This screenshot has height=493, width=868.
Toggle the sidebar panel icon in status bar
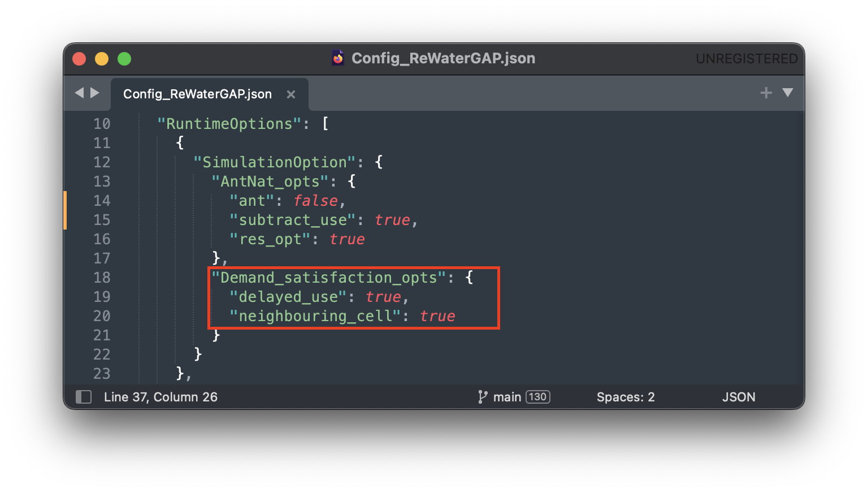click(x=84, y=397)
